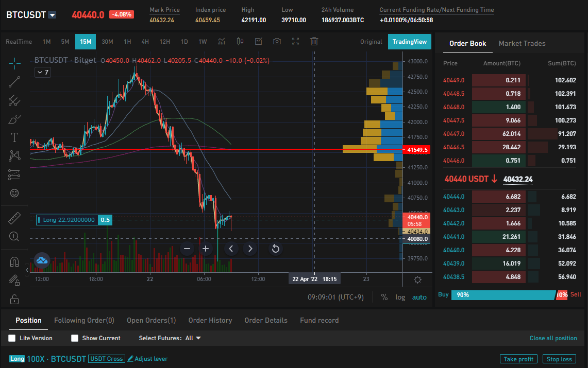Zoom out chart with minus button
Screen dimensions: 588x368
click(187, 249)
